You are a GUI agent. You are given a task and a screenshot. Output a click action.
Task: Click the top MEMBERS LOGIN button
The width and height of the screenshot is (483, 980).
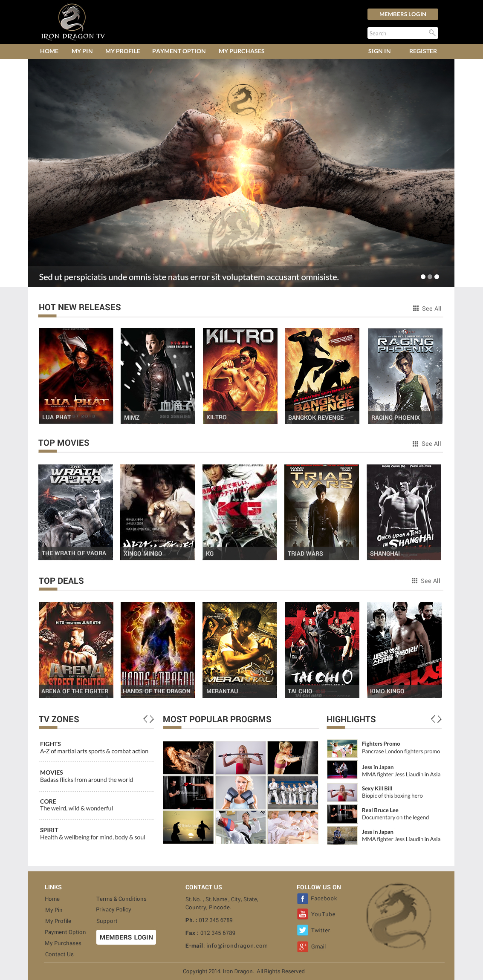tap(403, 14)
